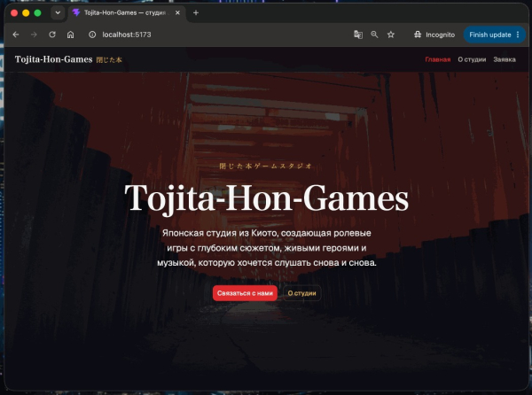Click the Tojita-Hon-Games header logo
The height and width of the screenshot is (395, 532).
(x=53, y=59)
